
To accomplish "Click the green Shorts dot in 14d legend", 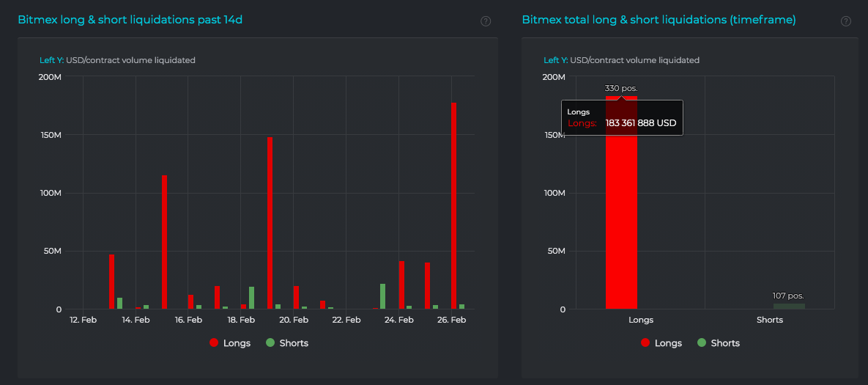I will point(270,343).
